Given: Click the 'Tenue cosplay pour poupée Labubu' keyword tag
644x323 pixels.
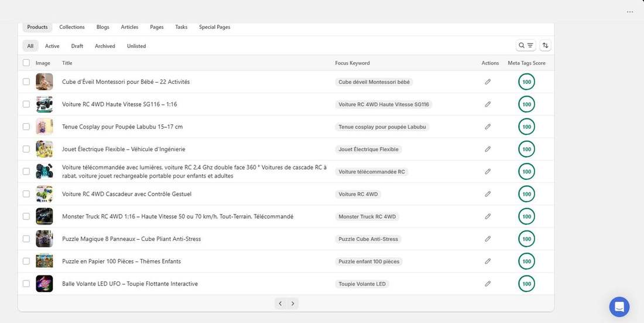Looking at the screenshot, I should (x=382, y=127).
